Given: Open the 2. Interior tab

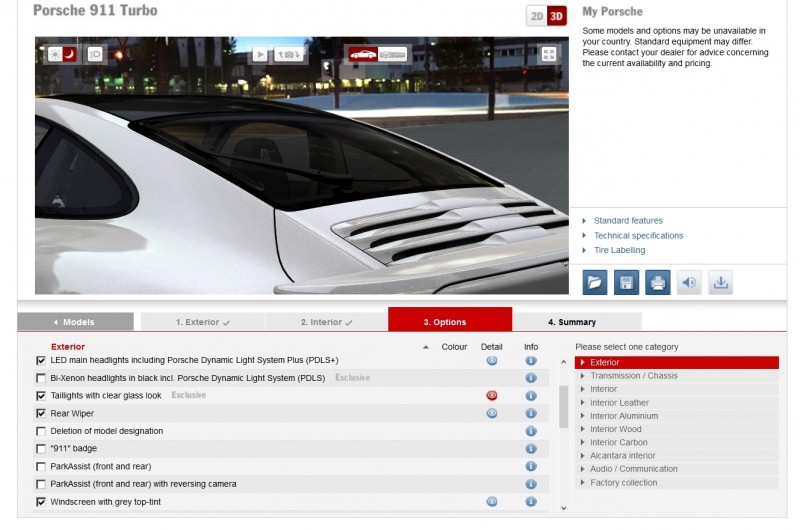Looking at the screenshot, I should [327, 322].
